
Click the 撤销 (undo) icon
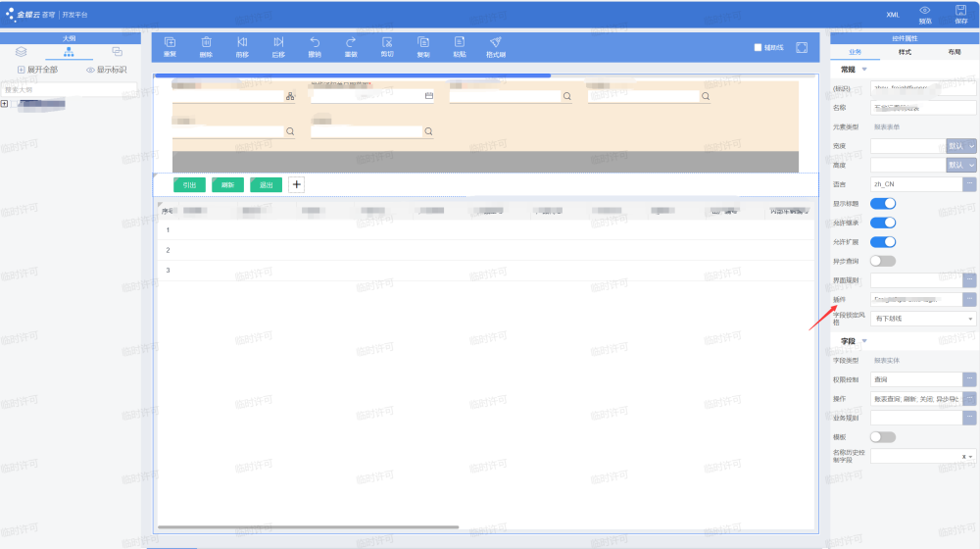(x=315, y=42)
